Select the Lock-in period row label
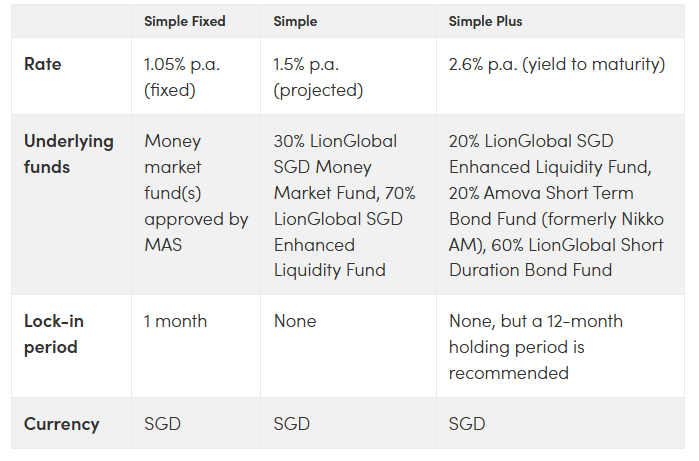The height and width of the screenshot is (461, 699). click(x=53, y=334)
